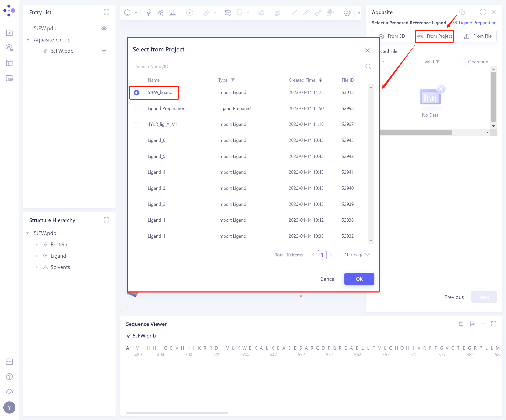Select the Ligand Preparation radio button
The width and height of the screenshot is (506, 420).
click(137, 109)
